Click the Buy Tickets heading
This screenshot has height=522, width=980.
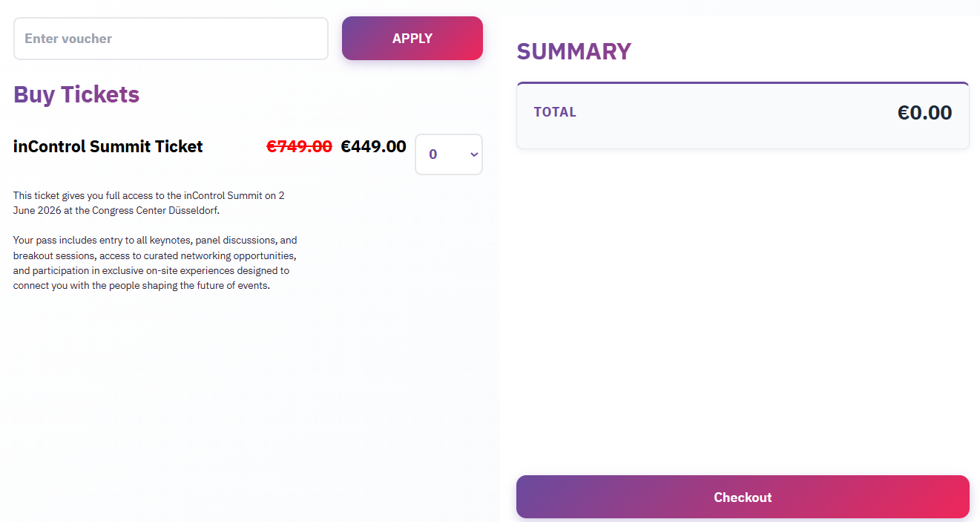click(76, 94)
